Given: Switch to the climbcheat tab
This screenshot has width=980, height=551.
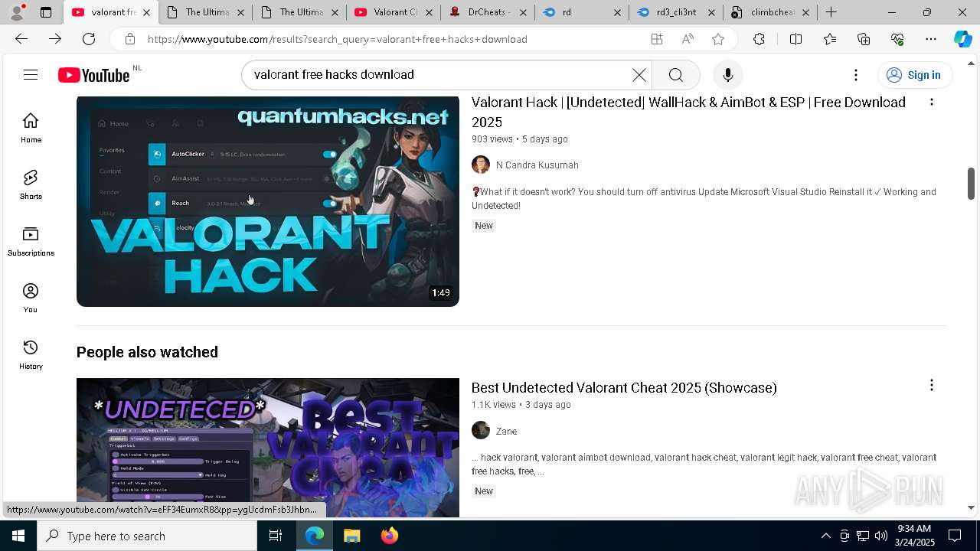Looking at the screenshot, I should [770, 12].
